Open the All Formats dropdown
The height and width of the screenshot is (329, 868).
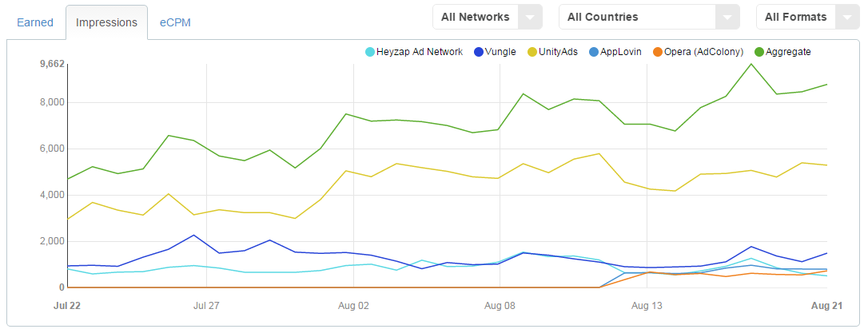point(807,17)
